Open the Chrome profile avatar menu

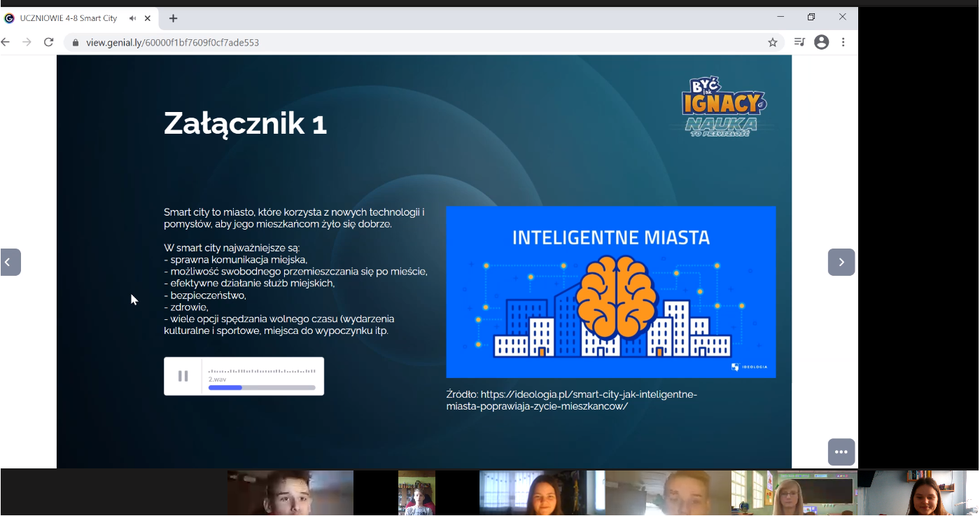click(822, 43)
